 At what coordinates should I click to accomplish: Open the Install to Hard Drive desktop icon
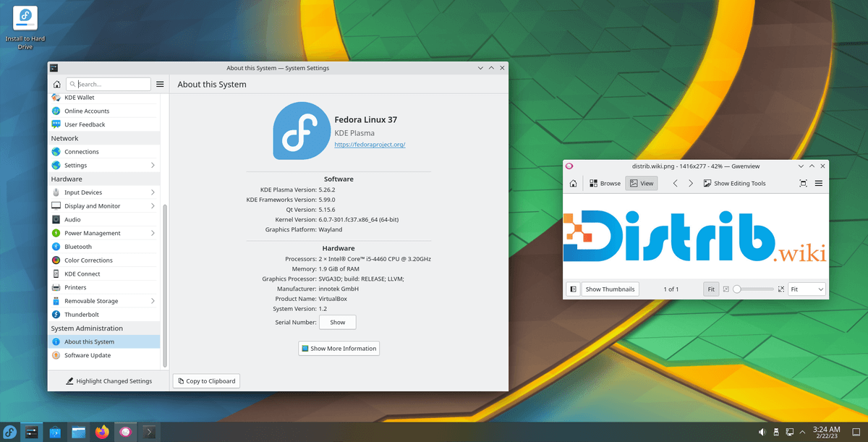[x=25, y=28]
